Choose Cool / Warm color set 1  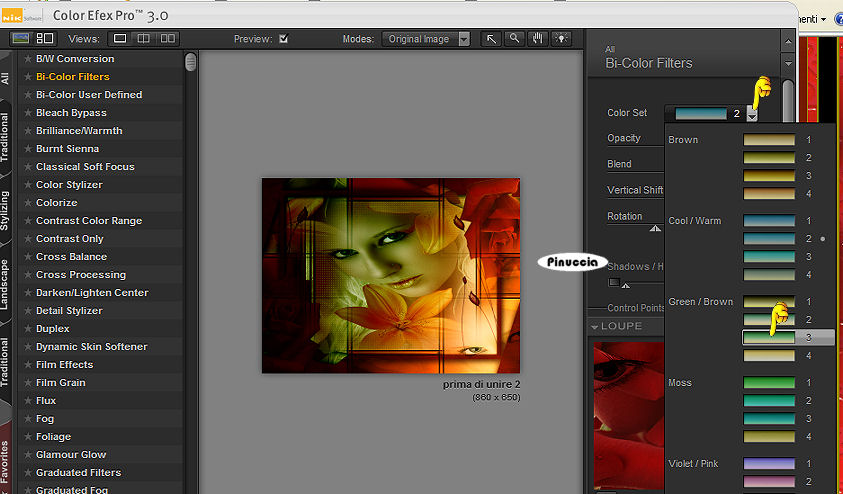pos(769,220)
